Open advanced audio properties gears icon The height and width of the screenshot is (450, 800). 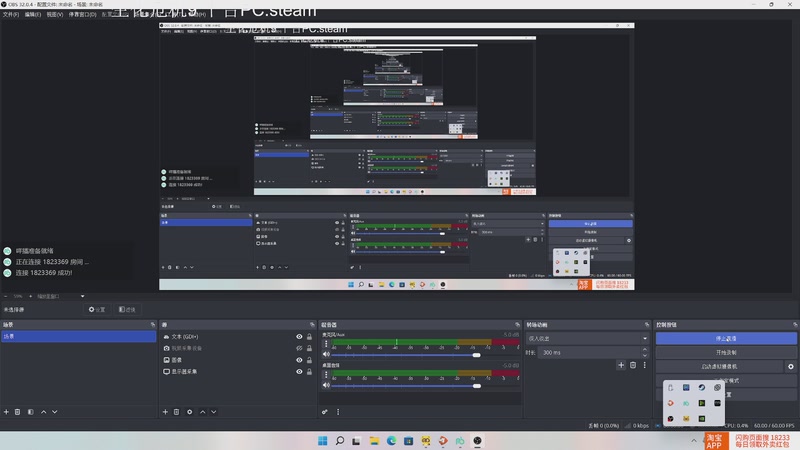[324, 412]
